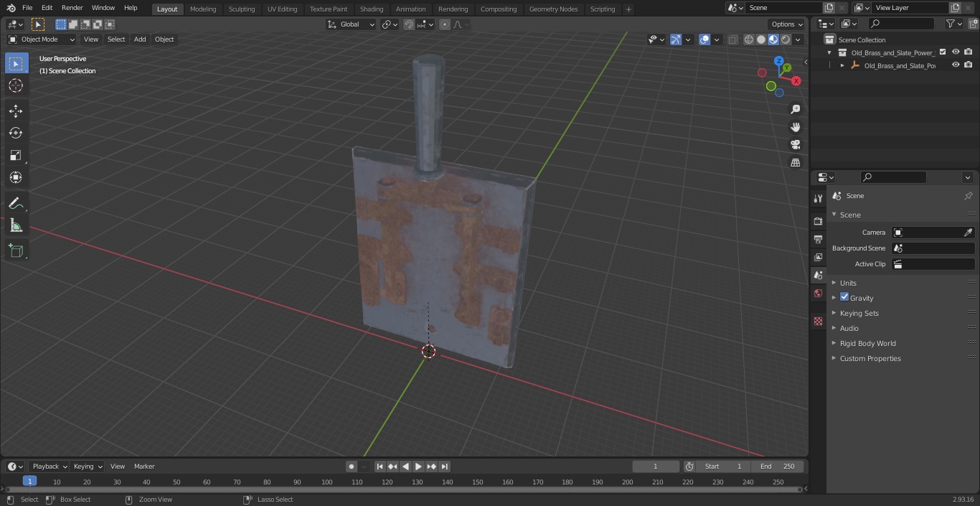Click the outliner search field
The width and height of the screenshot is (980, 506).
pyautogui.click(x=901, y=24)
